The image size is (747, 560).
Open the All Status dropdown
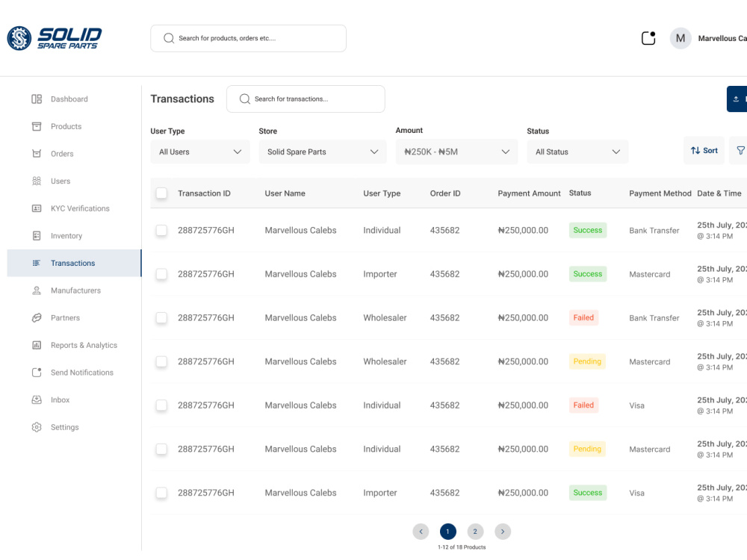(577, 152)
